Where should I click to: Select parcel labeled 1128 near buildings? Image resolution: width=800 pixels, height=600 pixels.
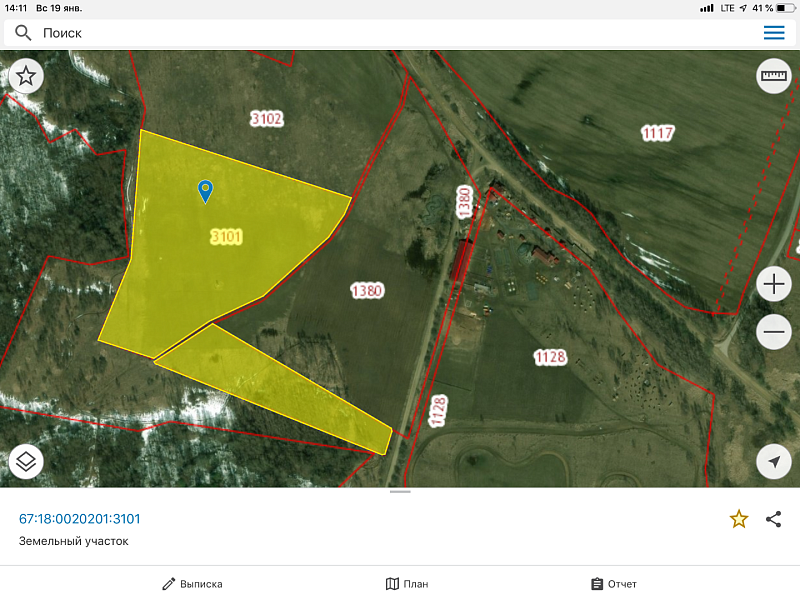pos(551,356)
